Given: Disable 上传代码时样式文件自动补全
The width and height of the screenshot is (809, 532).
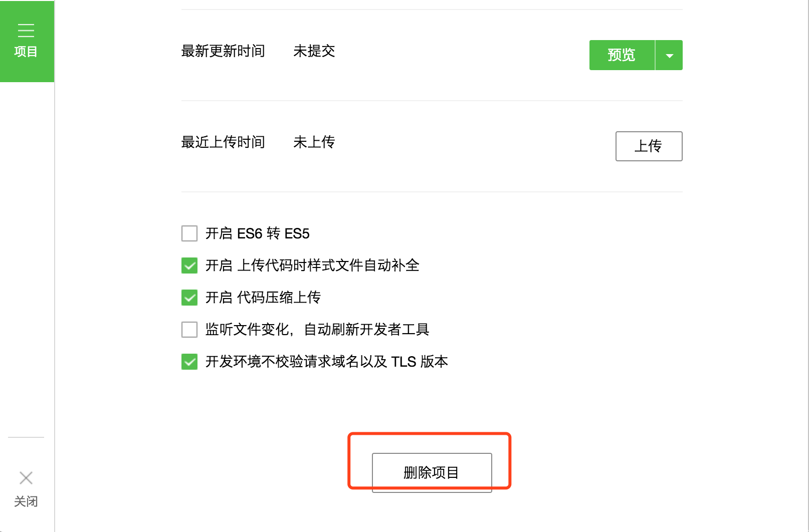Looking at the screenshot, I should [189, 265].
